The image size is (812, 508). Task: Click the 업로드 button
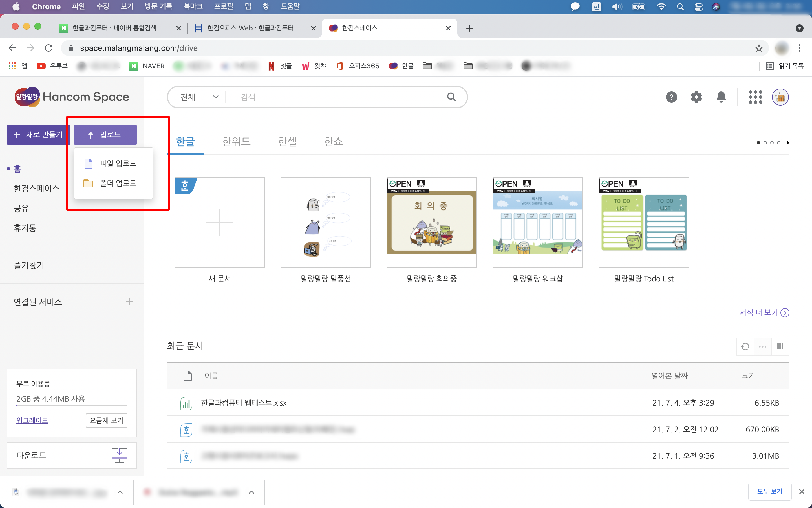click(105, 135)
